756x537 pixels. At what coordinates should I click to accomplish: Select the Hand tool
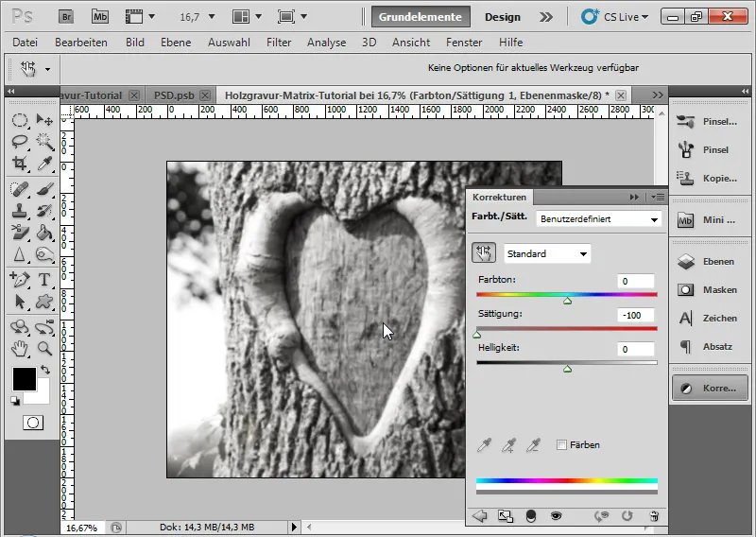[x=19, y=348]
